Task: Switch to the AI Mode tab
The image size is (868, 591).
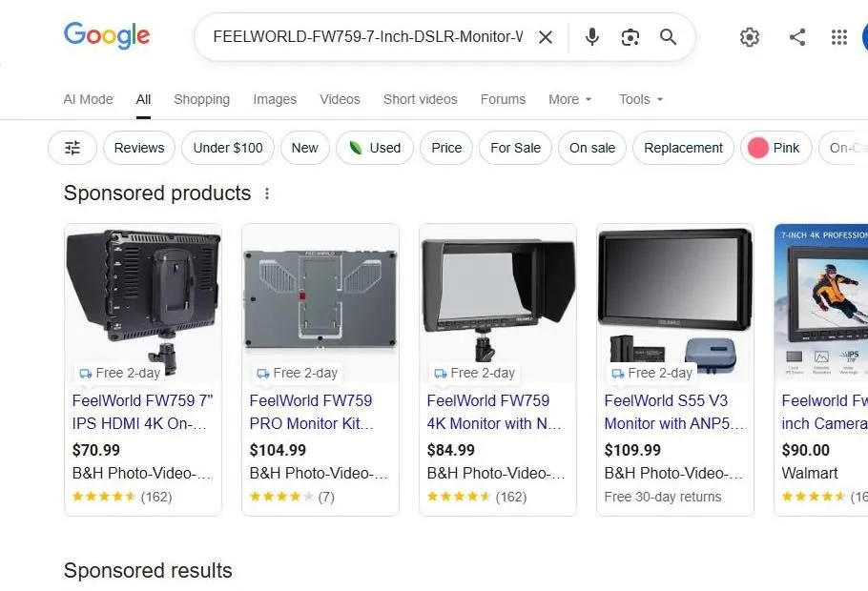Action: click(88, 99)
